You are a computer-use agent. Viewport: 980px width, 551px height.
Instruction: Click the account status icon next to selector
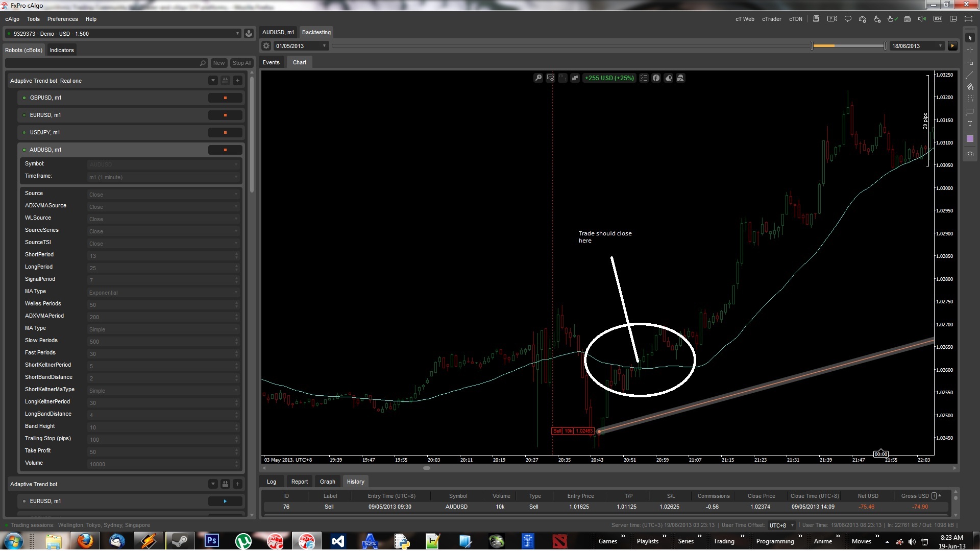point(249,34)
